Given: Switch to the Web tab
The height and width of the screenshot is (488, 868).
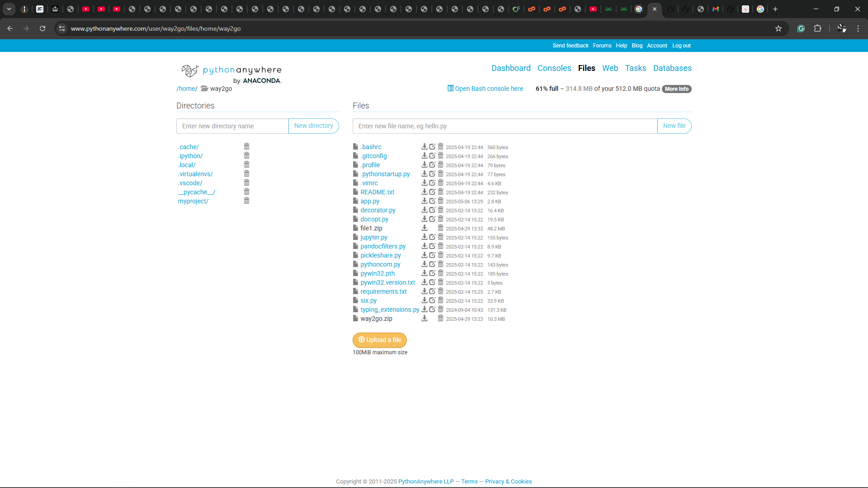Looking at the screenshot, I should [x=610, y=68].
